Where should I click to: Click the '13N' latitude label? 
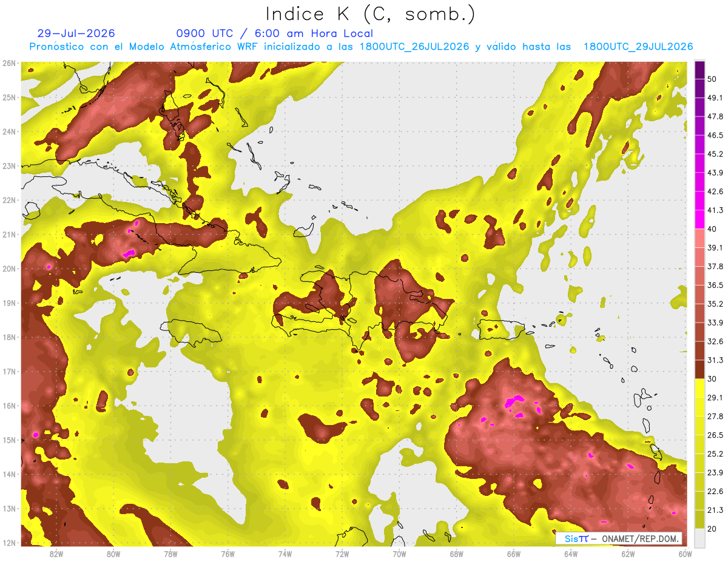[9, 509]
